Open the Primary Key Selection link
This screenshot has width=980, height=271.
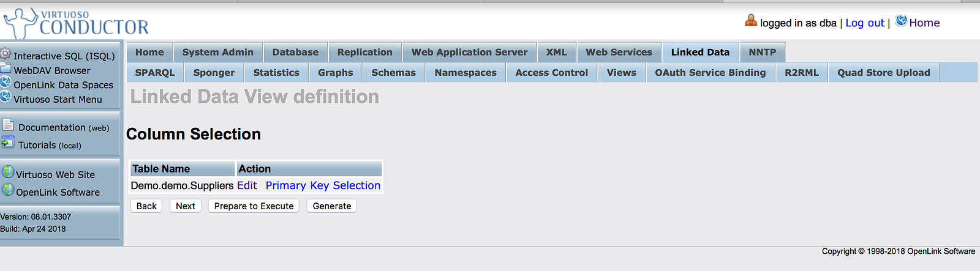[323, 185]
